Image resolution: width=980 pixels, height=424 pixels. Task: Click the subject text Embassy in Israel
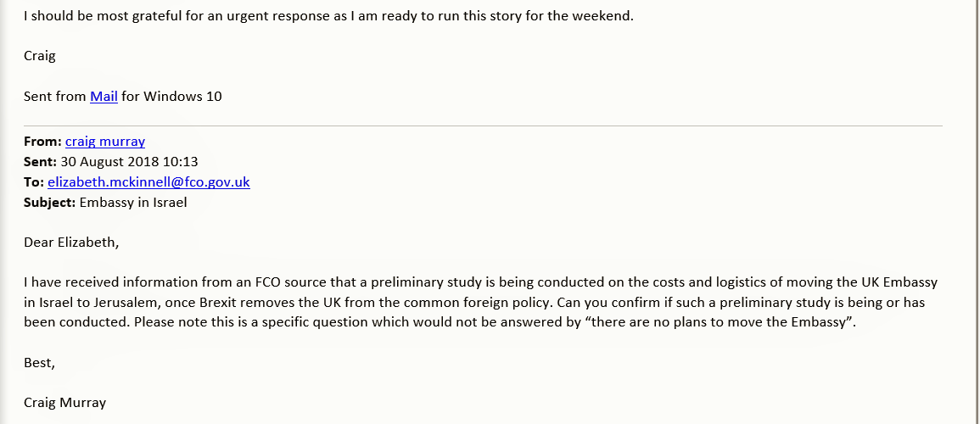[132, 203]
